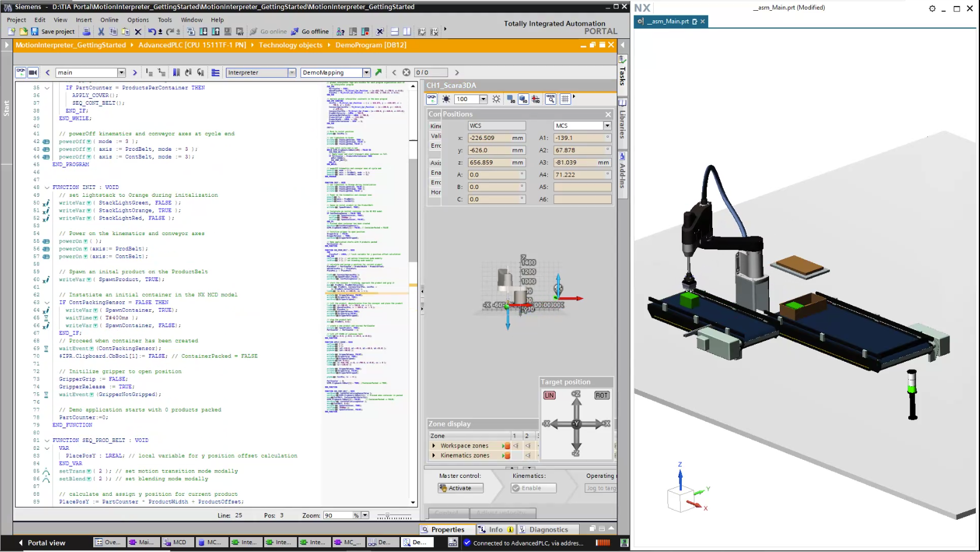
Task: Click the 100% zoom magnifier icon
Action: coord(550,99)
